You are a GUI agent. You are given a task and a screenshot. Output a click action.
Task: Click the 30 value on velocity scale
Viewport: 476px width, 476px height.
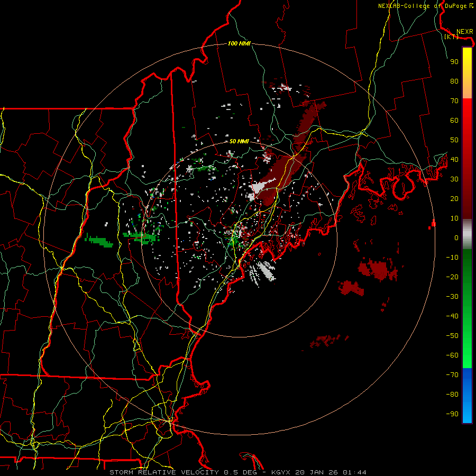click(x=454, y=179)
